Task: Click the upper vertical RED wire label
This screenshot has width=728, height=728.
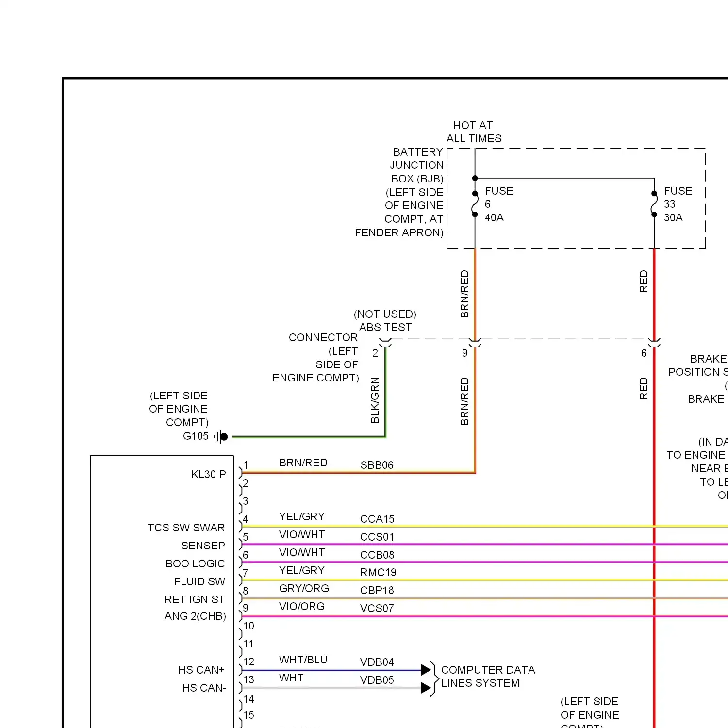Action: (644, 281)
